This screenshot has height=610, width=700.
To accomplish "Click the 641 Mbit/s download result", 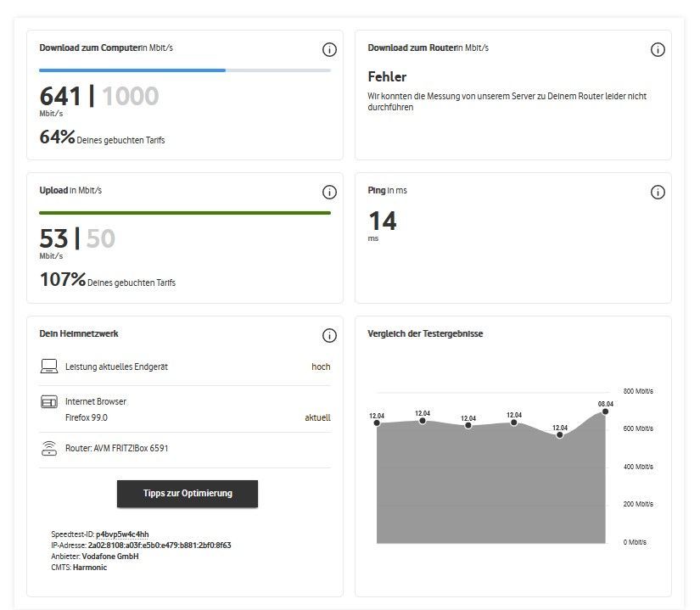I will tap(60, 97).
